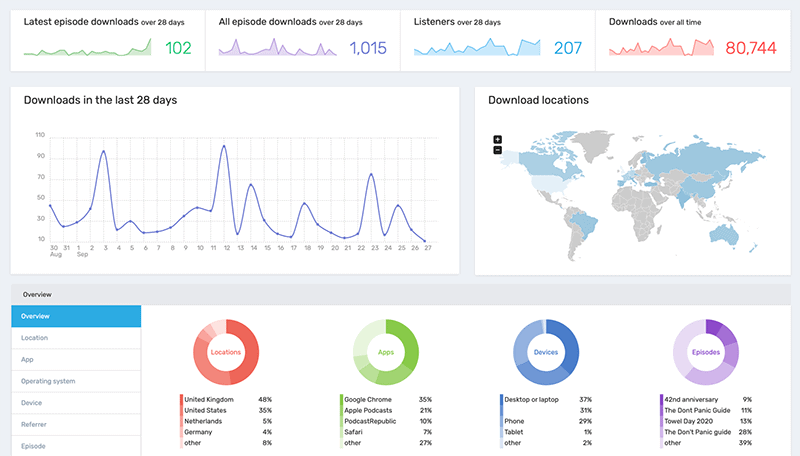Select the Safari legend row

[x=386, y=432]
